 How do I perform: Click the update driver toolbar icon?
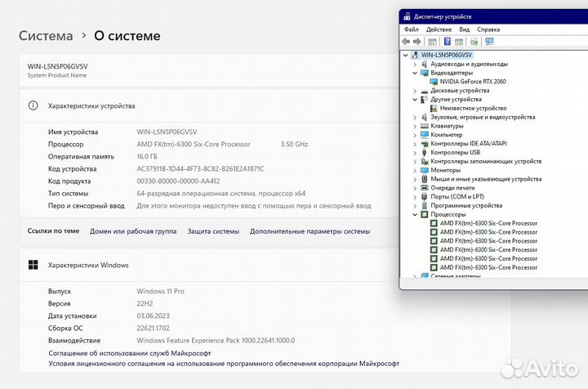pos(473,42)
